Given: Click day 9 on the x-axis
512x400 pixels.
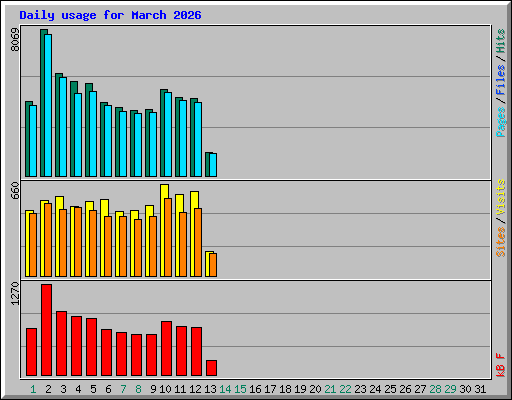Looking at the screenshot, I should (153, 389).
